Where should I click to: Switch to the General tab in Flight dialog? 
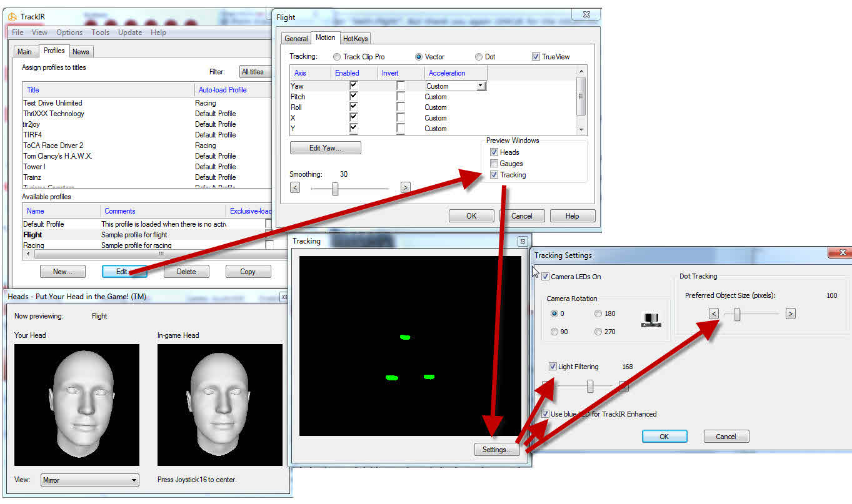tap(296, 39)
